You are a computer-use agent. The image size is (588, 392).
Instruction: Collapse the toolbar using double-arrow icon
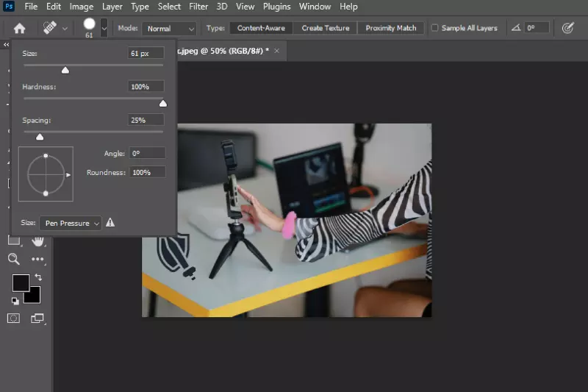point(6,44)
